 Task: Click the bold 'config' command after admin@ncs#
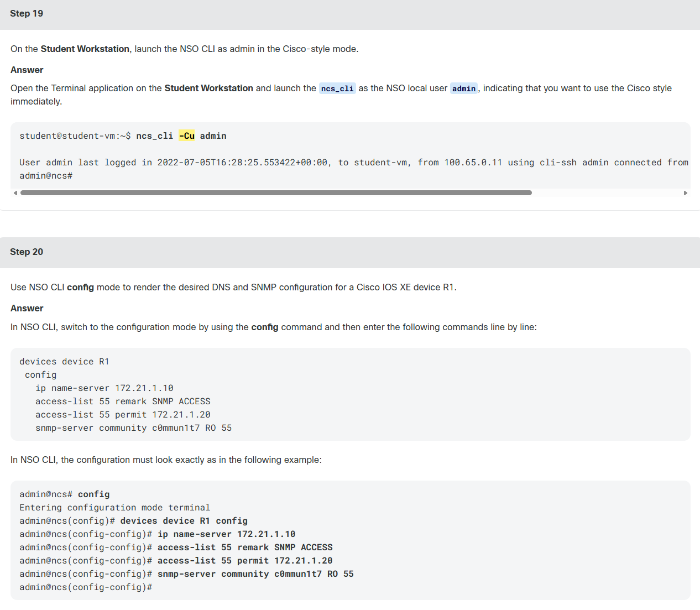pos(93,494)
